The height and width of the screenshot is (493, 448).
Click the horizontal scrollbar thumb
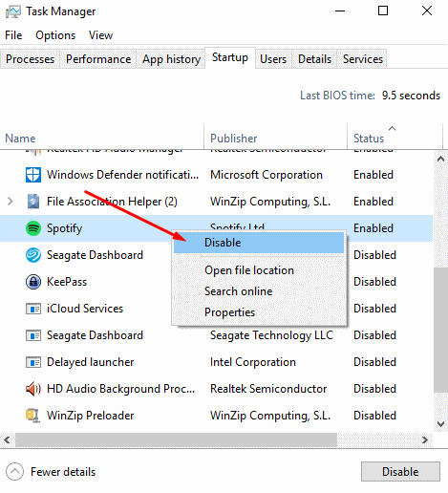click(x=176, y=440)
